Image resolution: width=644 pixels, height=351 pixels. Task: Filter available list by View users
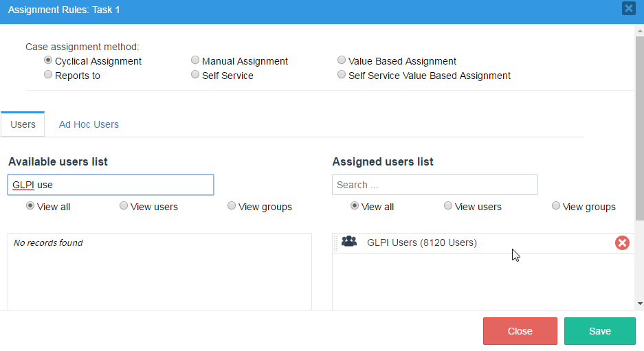tap(124, 206)
